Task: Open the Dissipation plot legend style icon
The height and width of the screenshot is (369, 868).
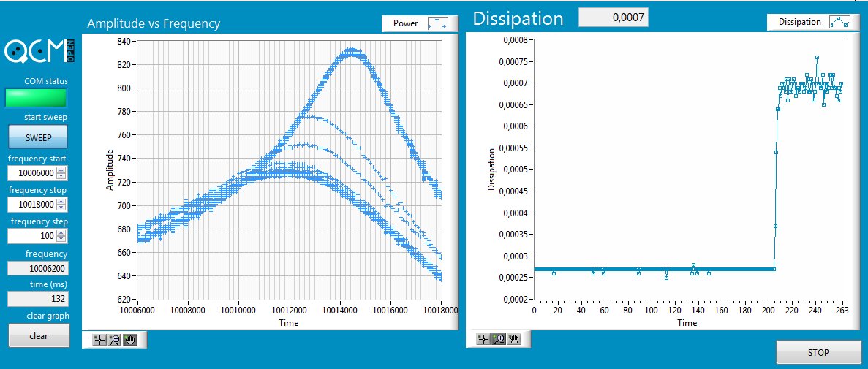Action: coord(839,22)
